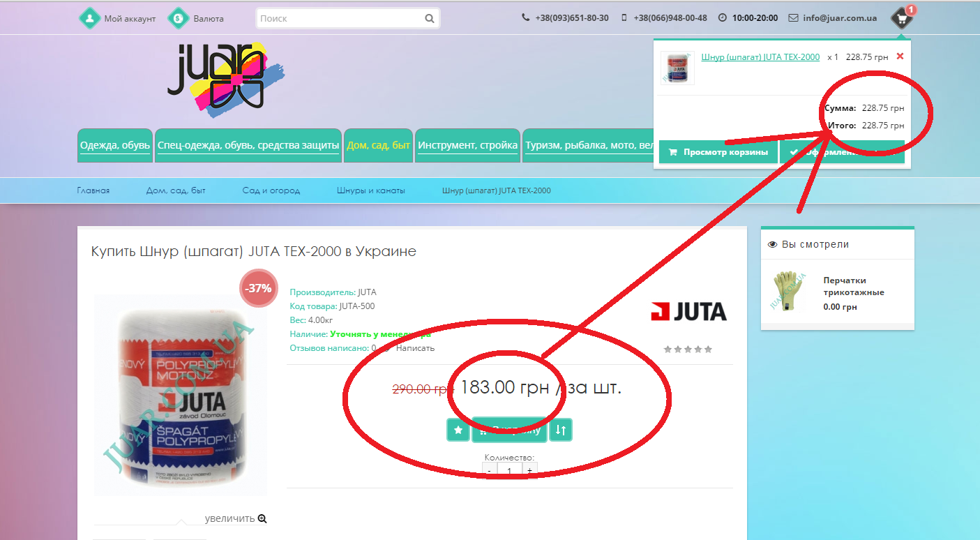This screenshot has width=980, height=540.
Task: Click the Просмотр корзины button
Action: 718,152
